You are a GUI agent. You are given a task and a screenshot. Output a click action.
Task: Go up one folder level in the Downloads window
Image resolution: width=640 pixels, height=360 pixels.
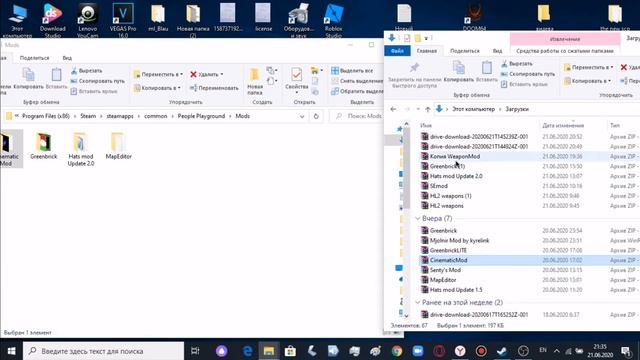[x=427, y=109]
